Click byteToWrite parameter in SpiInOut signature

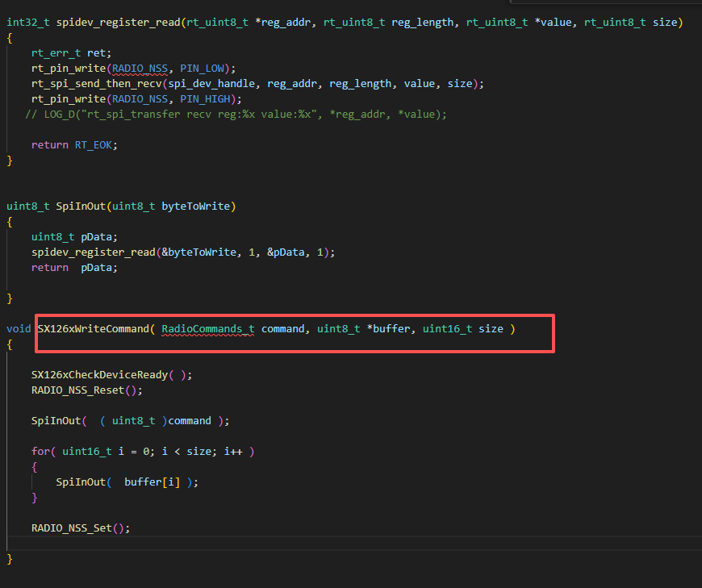pyautogui.click(x=196, y=206)
